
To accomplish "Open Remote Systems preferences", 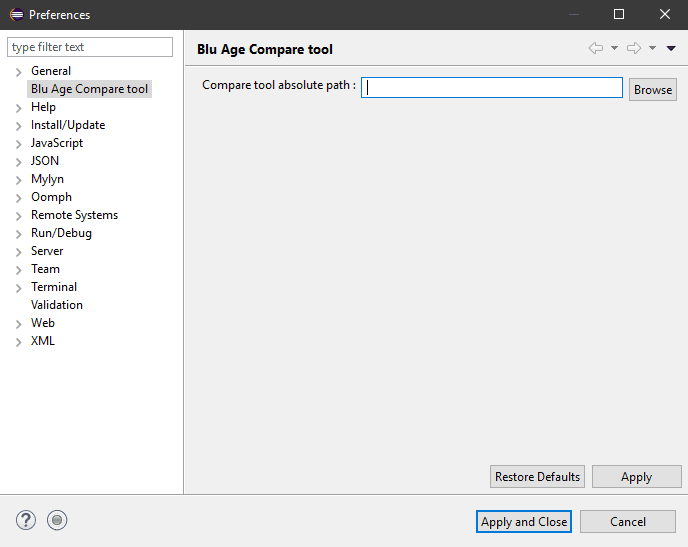I will pyautogui.click(x=75, y=215).
